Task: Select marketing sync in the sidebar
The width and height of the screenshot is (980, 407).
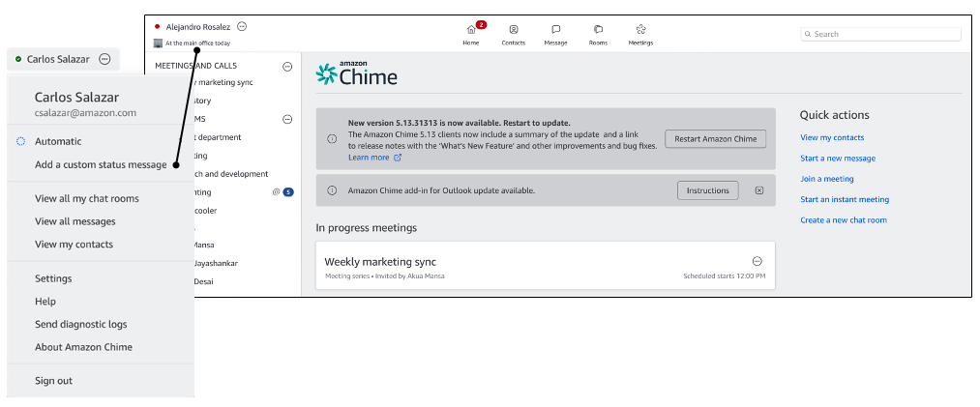Action: [x=223, y=82]
